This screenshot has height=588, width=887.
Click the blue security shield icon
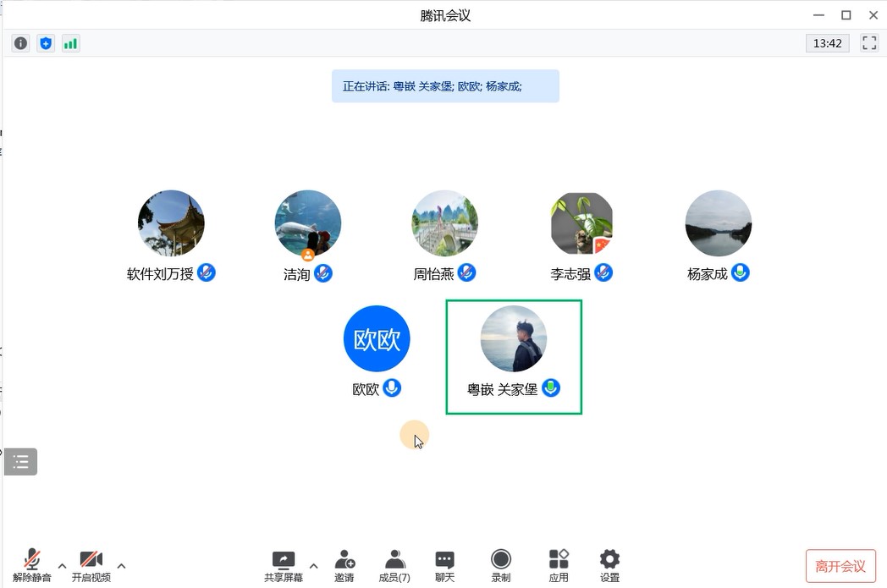[46, 43]
